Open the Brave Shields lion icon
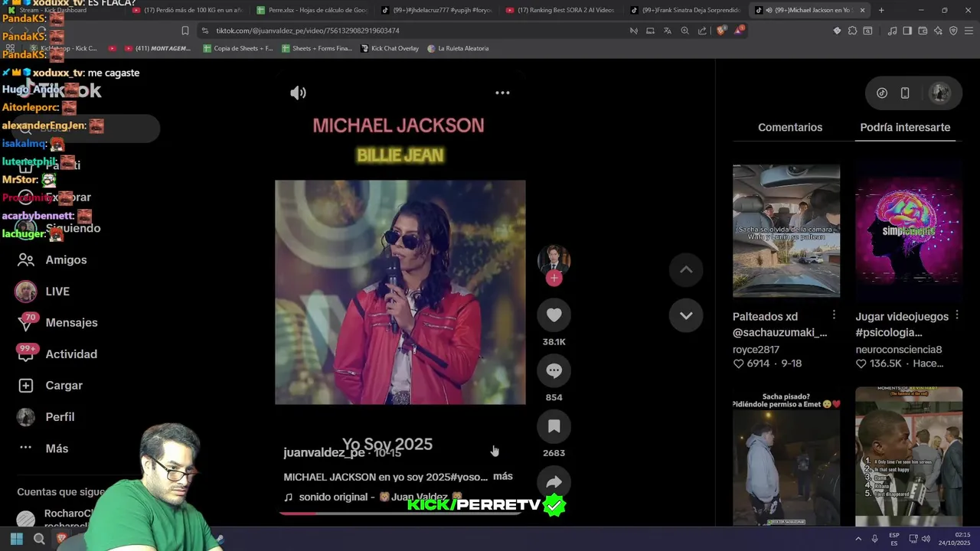The width and height of the screenshot is (980, 551). pyautogui.click(x=721, y=31)
